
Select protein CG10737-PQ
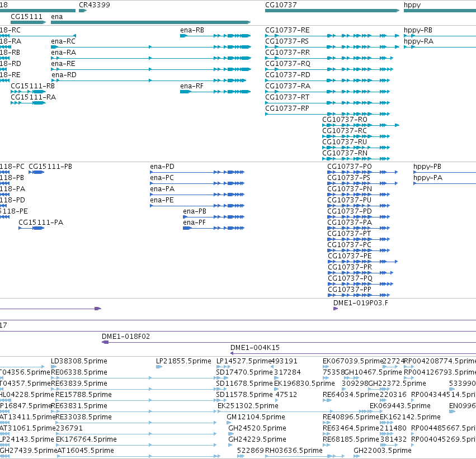[x=361, y=284]
